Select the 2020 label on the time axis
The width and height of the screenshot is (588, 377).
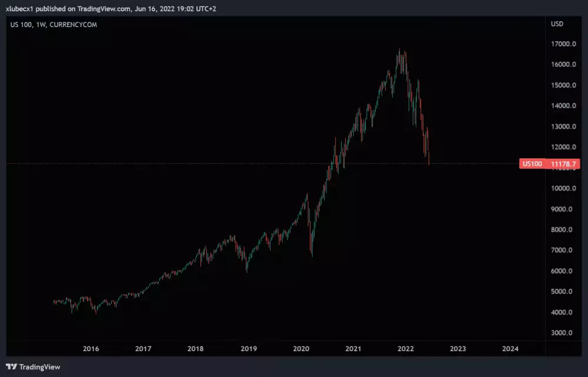pyautogui.click(x=302, y=348)
